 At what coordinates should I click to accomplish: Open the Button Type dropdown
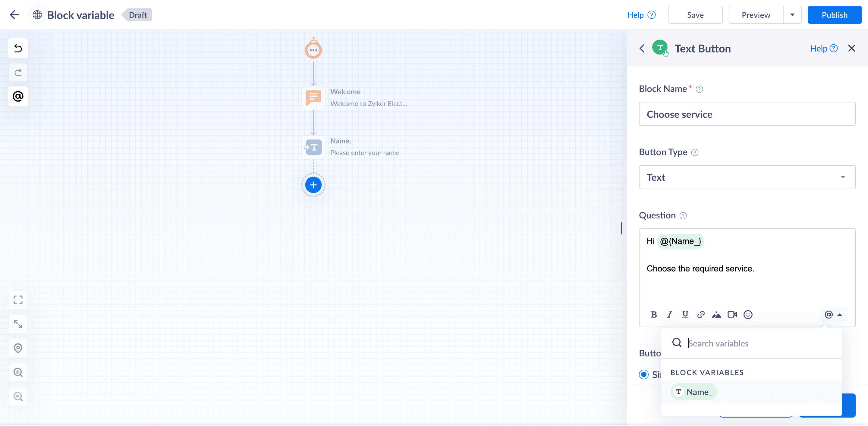pos(747,177)
